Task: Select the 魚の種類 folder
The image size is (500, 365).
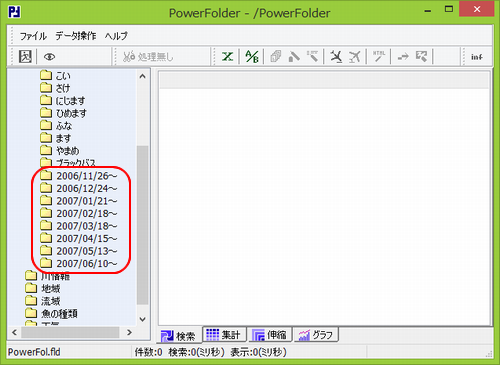Action: coord(51,313)
